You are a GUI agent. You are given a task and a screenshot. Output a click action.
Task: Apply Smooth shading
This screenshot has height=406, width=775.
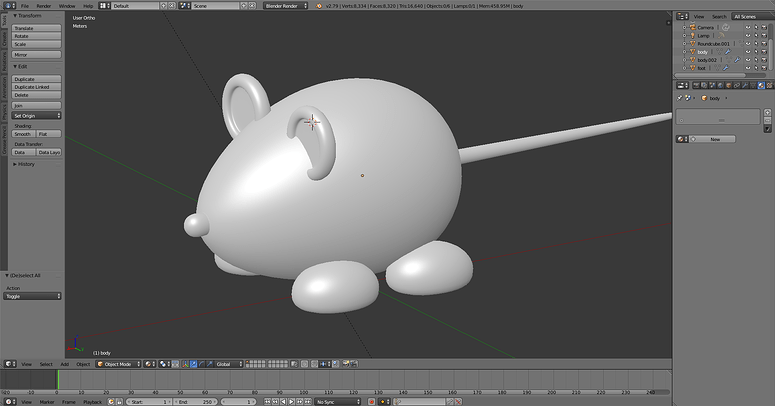pyautogui.click(x=23, y=134)
